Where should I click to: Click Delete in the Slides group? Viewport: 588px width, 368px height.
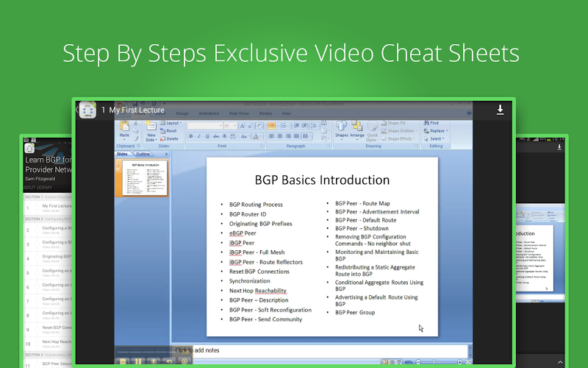pos(169,138)
